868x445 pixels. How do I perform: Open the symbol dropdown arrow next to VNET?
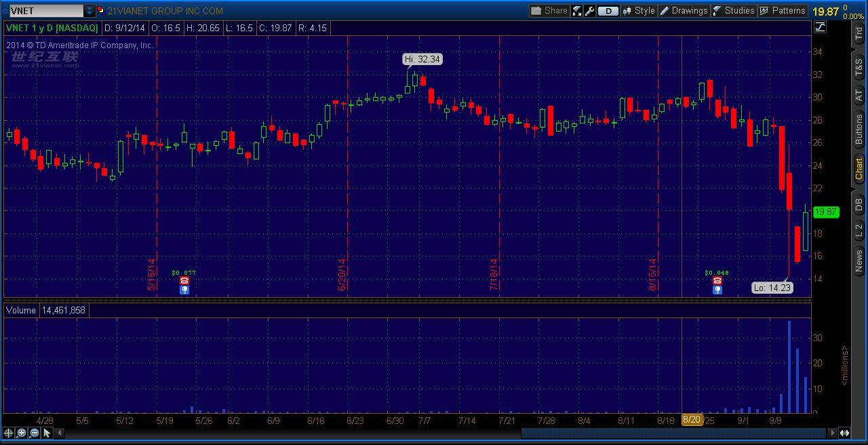pos(90,11)
